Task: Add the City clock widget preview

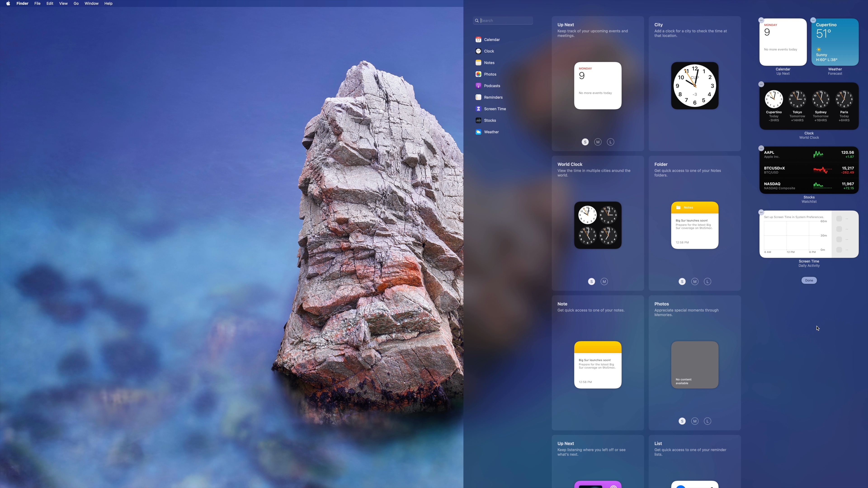Action: (x=694, y=86)
